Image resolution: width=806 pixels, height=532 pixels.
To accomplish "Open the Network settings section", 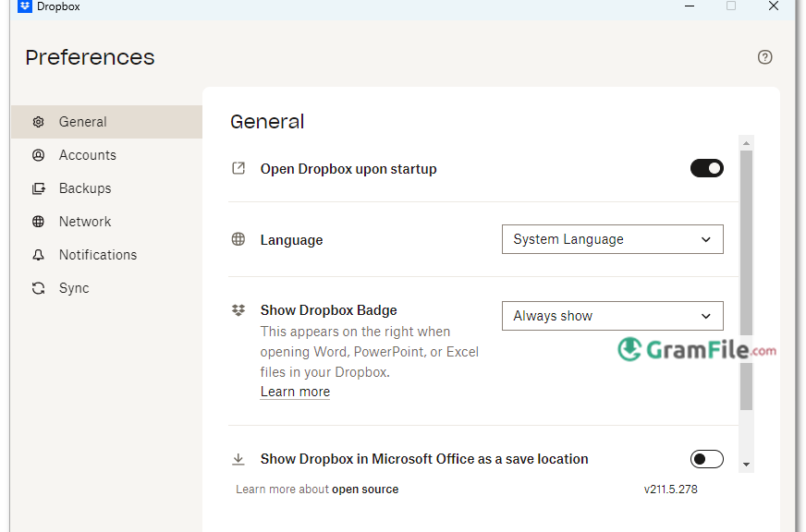I will pyautogui.click(x=106, y=222).
